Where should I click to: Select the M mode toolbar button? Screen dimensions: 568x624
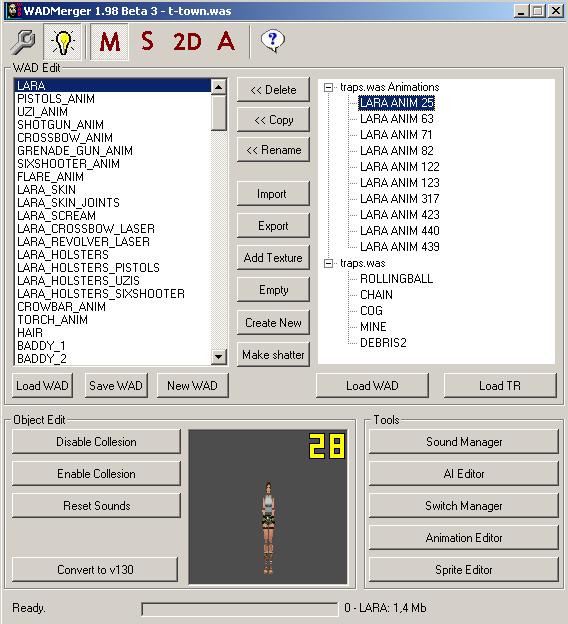pyautogui.click(x=109, y=42)
